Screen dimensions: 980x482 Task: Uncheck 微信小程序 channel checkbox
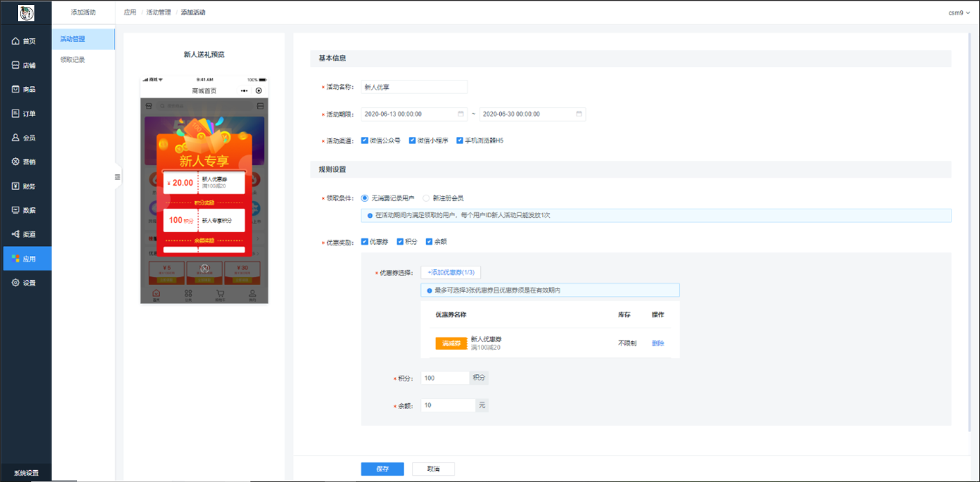pyautogui.click(x=412, y=140)
